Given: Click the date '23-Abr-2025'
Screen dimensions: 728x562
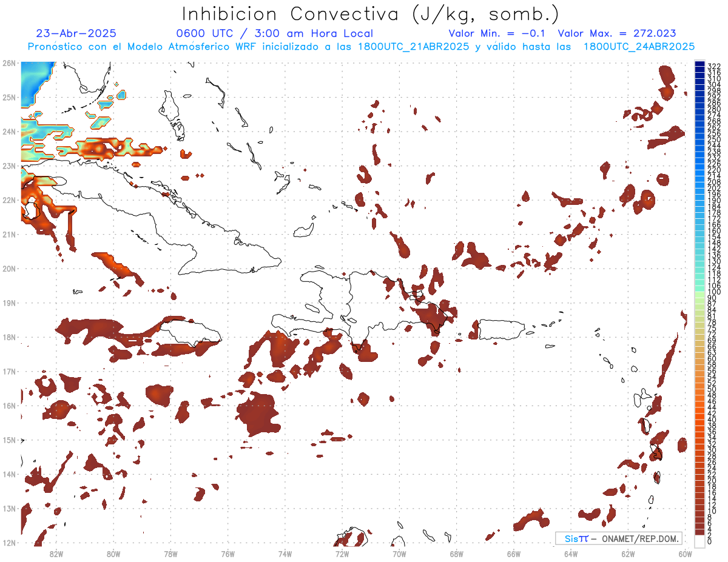Looking at the screenshot, I should click(76, 33).
